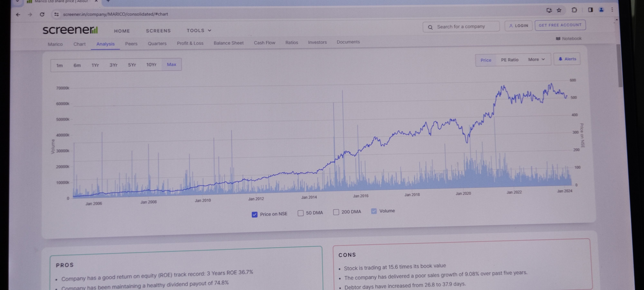Click the 'Jan 2020' x-axis label
644x290 pixels.
coord(463,193)
